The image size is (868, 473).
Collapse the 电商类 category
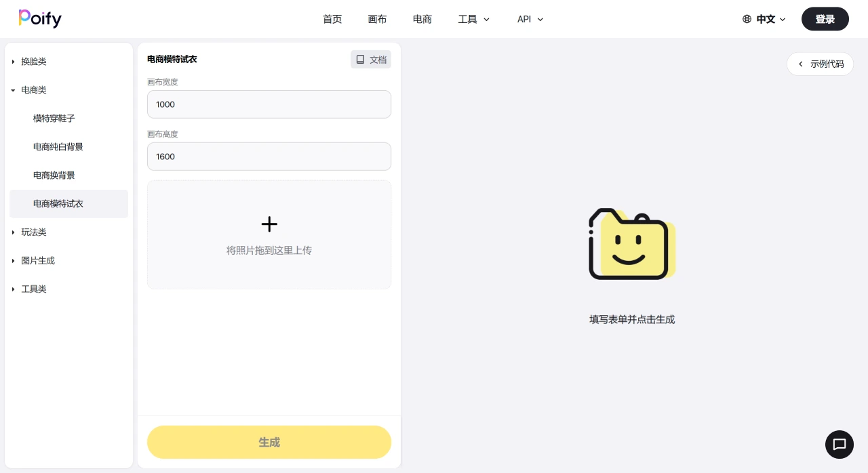click(x=34, y=89)
